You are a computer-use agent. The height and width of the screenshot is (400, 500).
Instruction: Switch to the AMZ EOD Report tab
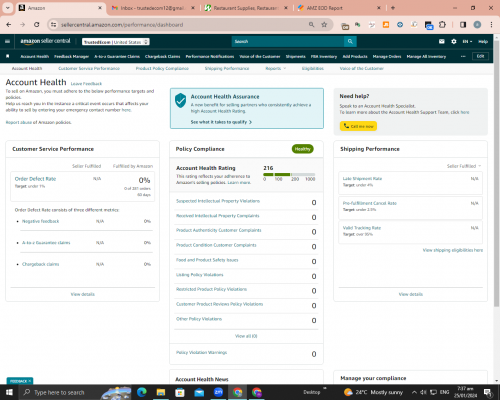tap(339, 8)
